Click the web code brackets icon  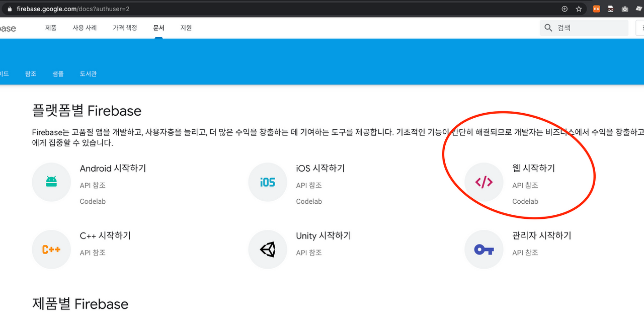pyautogui.click(x=484, y=182)
